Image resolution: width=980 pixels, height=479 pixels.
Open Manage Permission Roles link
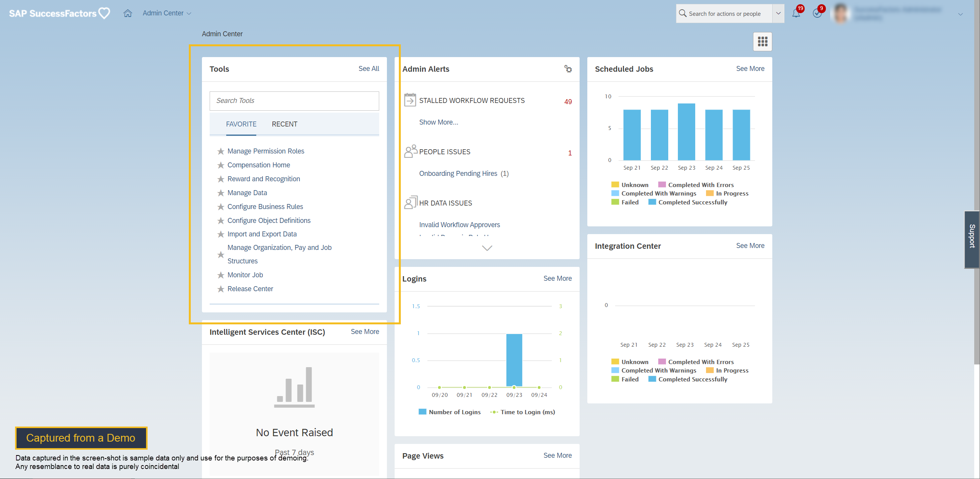(x=266, y=151)
